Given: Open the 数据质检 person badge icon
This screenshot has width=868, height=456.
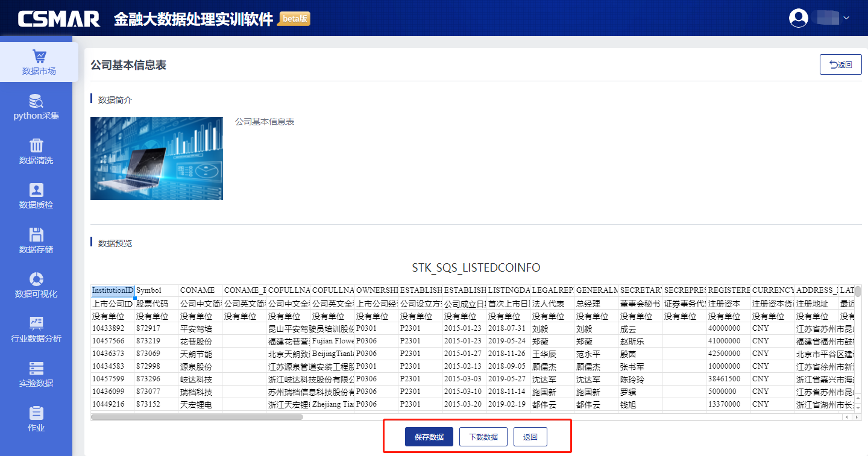Looking at the screenshot, I should point(36,190).
